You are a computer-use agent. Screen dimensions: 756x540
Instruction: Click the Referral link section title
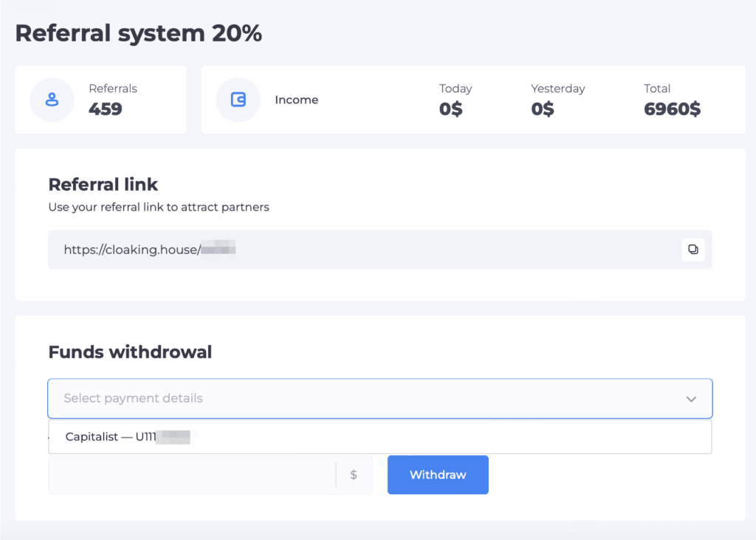(103, 185)
